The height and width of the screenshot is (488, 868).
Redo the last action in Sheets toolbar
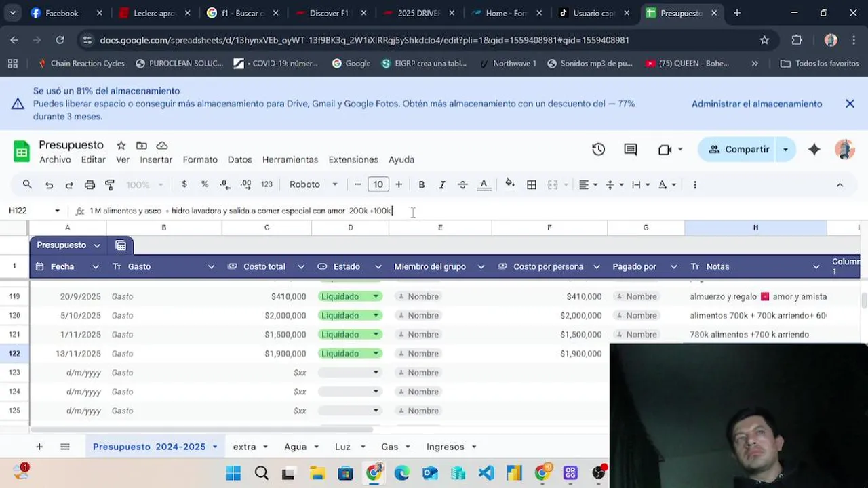pyautogui.click(x=69, y=184)
